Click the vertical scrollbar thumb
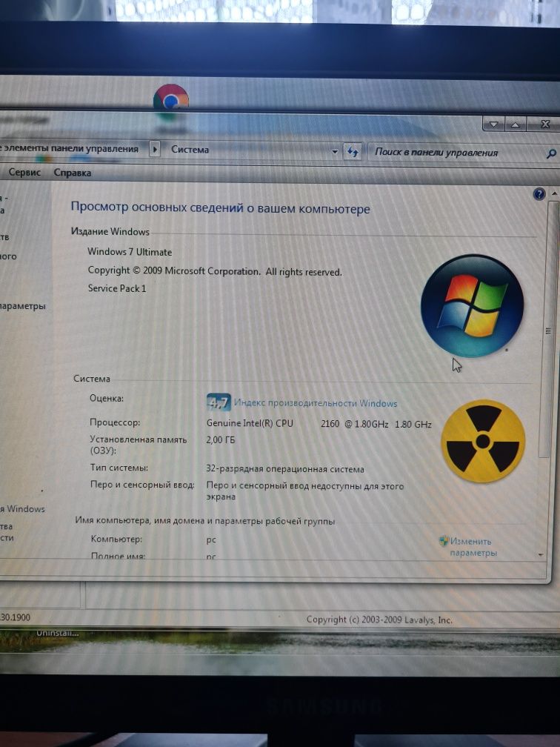The image size is (560, 747). tap(547, 330)
